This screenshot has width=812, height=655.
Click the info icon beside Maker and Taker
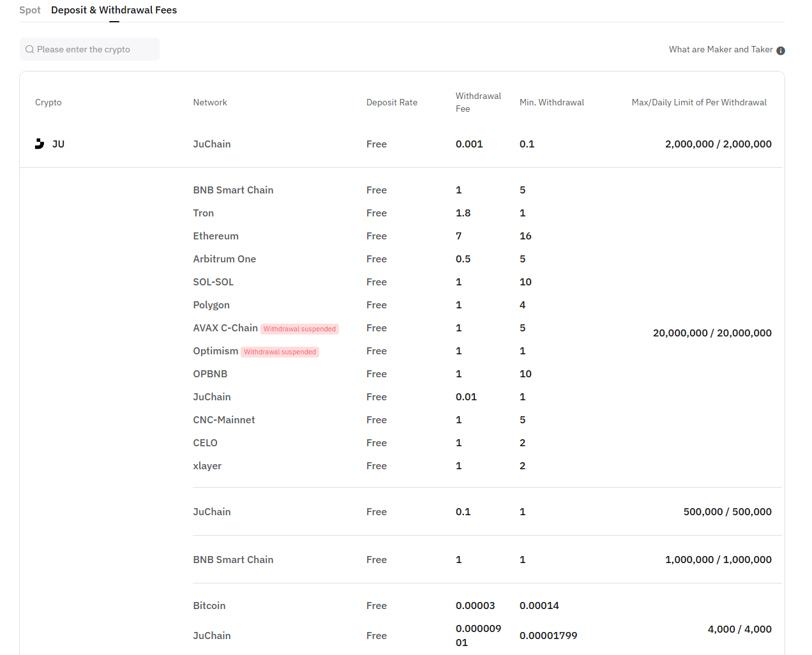781,50
